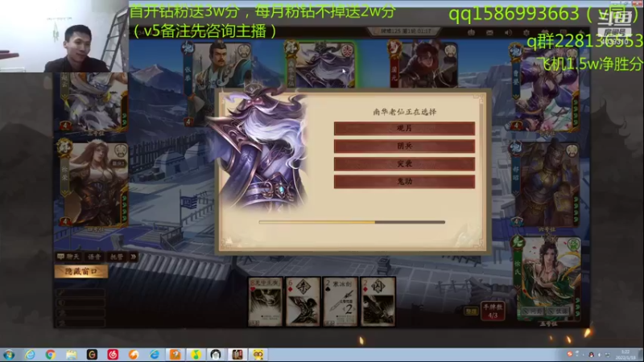644x362 pixels.
Task: Select the 无中生有 heart 8 hand card
Action: (x=266, y=302)
